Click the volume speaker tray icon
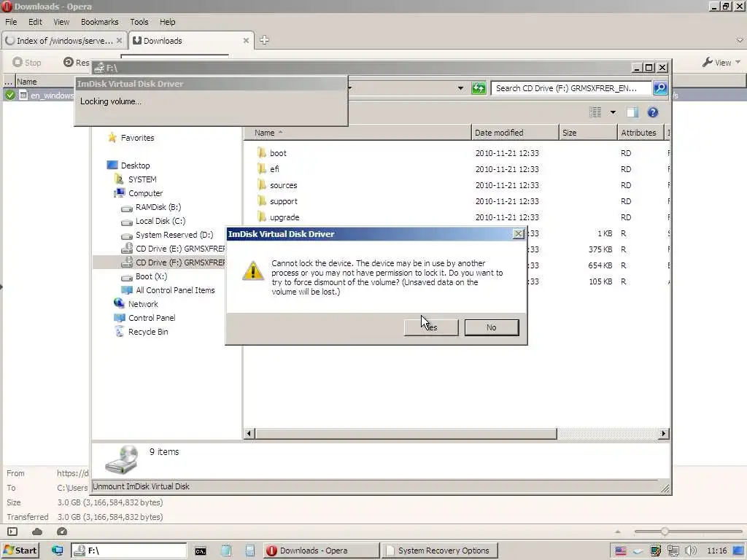Image resolution: width=747 pixels, height=560 pixels. (690, 551)
